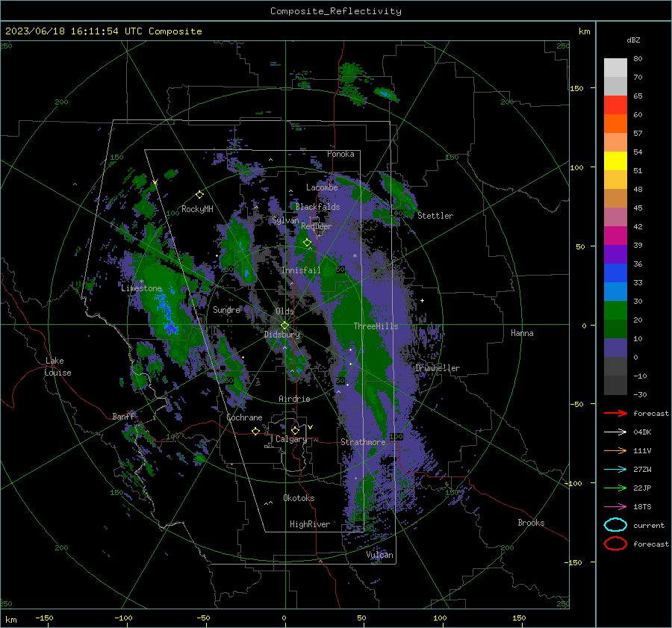The height and width of the screenshot is (628, 672).
Task: Click the yellow diamond marker near RockyMH
Action: point(199,195)
